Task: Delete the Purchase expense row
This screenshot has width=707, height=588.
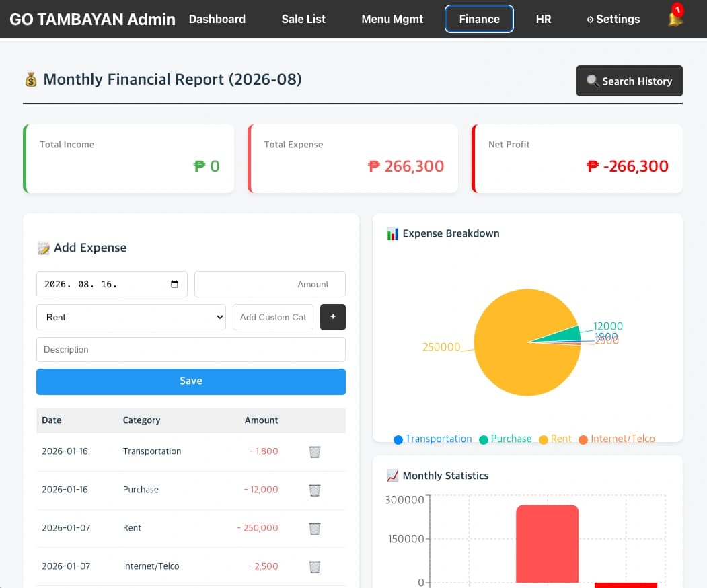Action: point(315,490)
